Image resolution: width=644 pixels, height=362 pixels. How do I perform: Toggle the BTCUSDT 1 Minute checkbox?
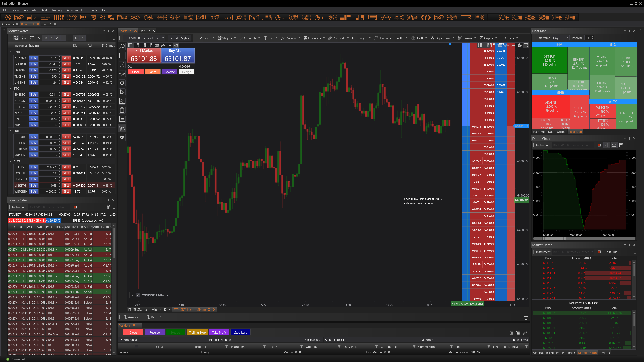click(x=138, y=295)
